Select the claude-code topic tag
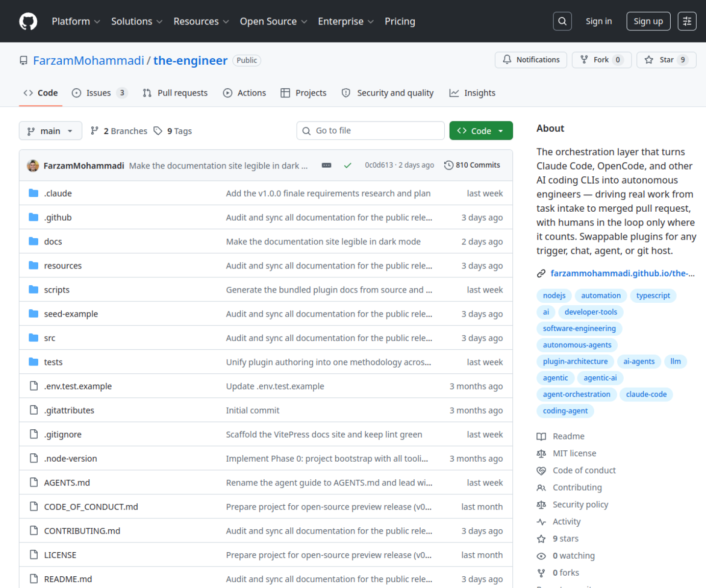706x588 pixels. [646, 394]
